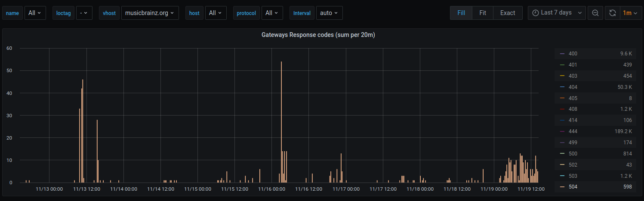Toggle the 400 series in the legend
Viewport: 644px width, 201px height.
point(573,54)
